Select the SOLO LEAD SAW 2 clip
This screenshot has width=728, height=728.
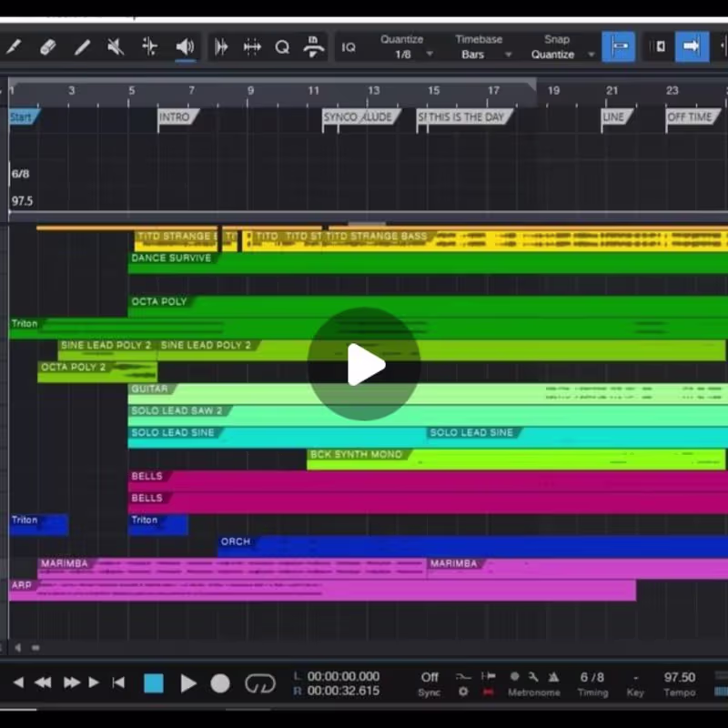[427, 416]
